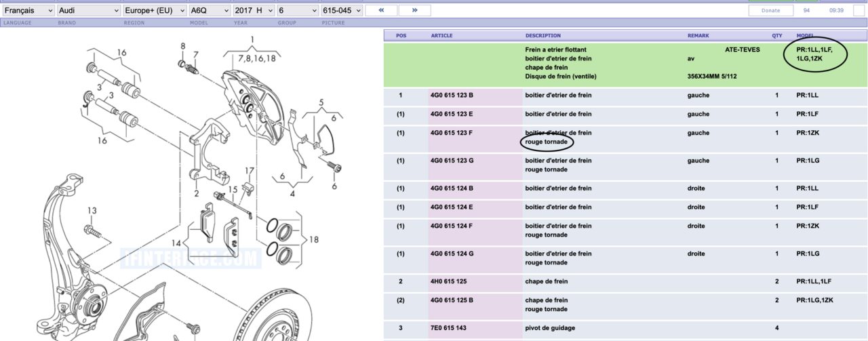Click the DESCRIPTION column header
This screenshot has width=868, height=341.
click(542, 35)
